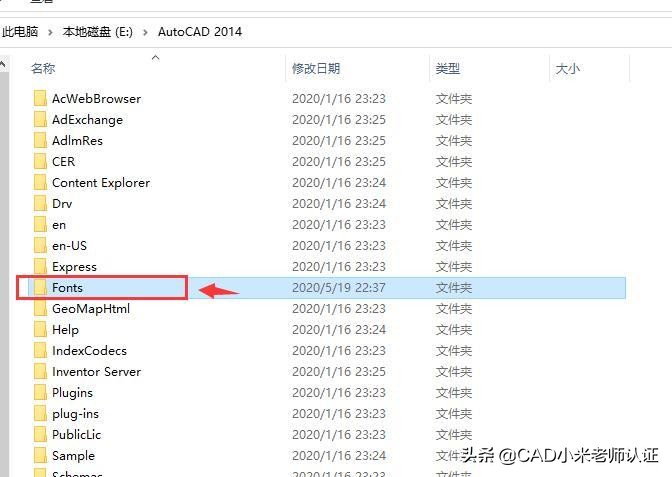
Task: Select the Content Explorer folder name
Action: click(101, 183)
